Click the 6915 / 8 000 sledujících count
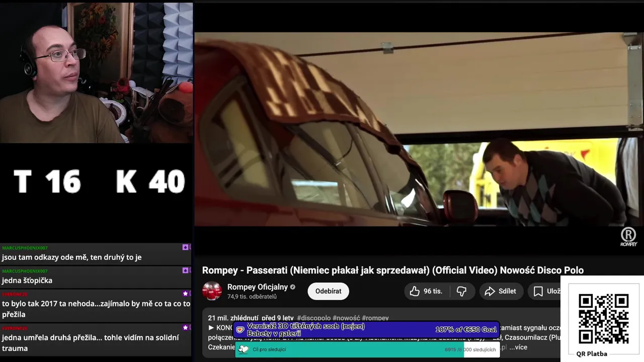Image resolution: width=644 pixels, height=362 pixels. pos(470,349)
